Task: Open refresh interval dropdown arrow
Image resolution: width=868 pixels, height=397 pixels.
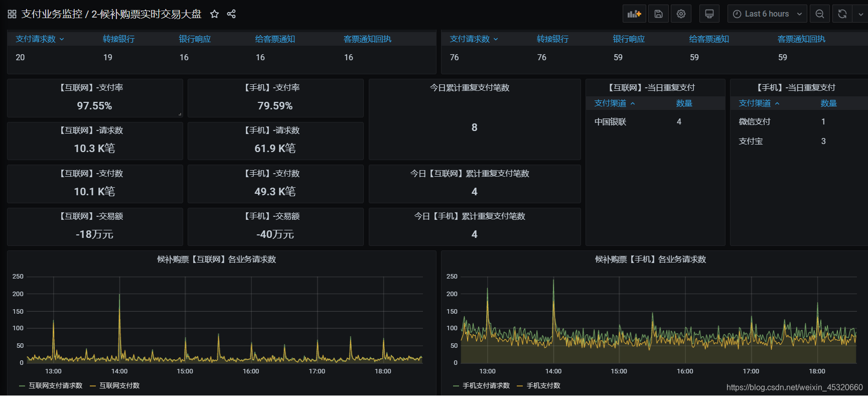Action: click(860, 14)
